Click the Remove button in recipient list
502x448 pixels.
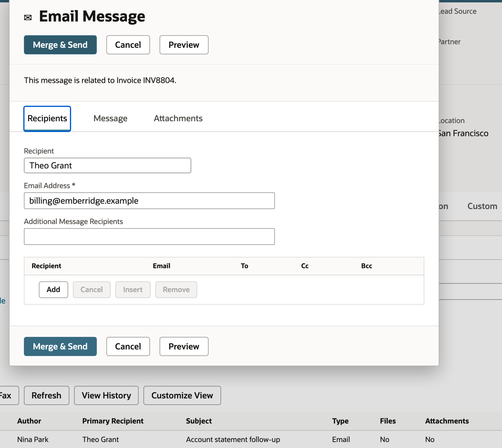pos(176,290)
